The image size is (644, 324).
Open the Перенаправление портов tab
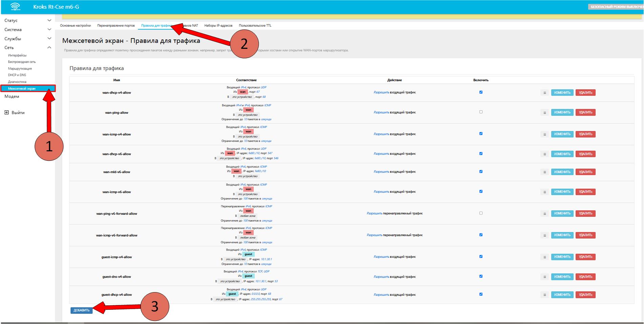pos(116,26)
